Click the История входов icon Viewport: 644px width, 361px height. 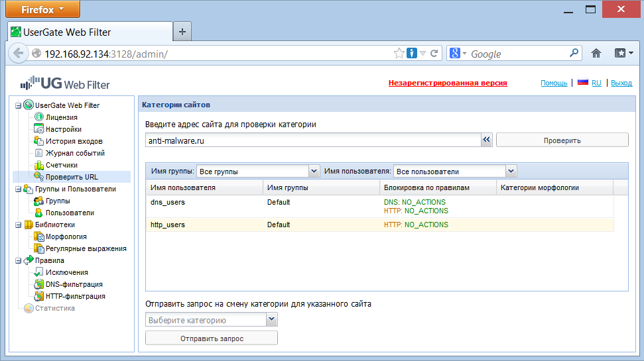point(39,141)
